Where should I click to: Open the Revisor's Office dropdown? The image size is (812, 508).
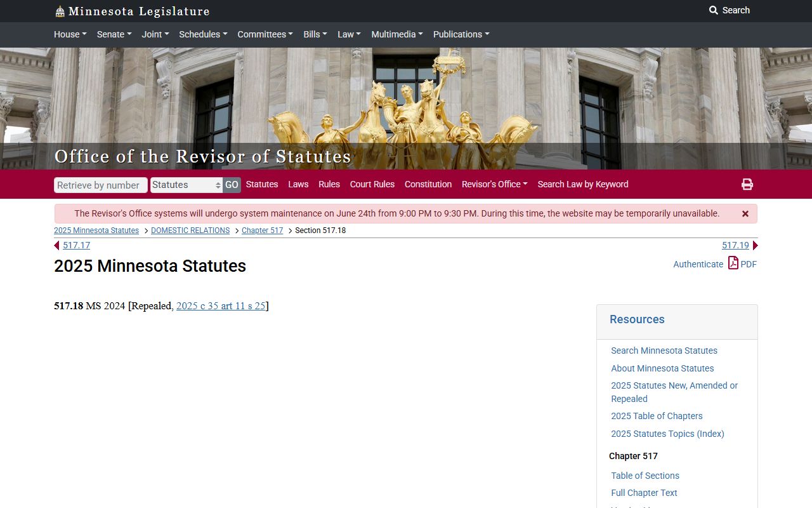point(495,184)
